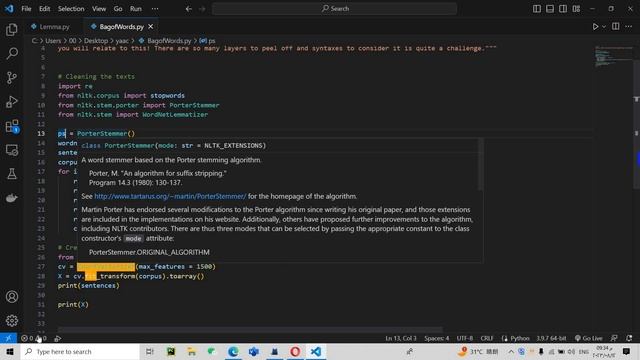Open the File menu
This screenshot has width=640, height=360.
point(26,9)
